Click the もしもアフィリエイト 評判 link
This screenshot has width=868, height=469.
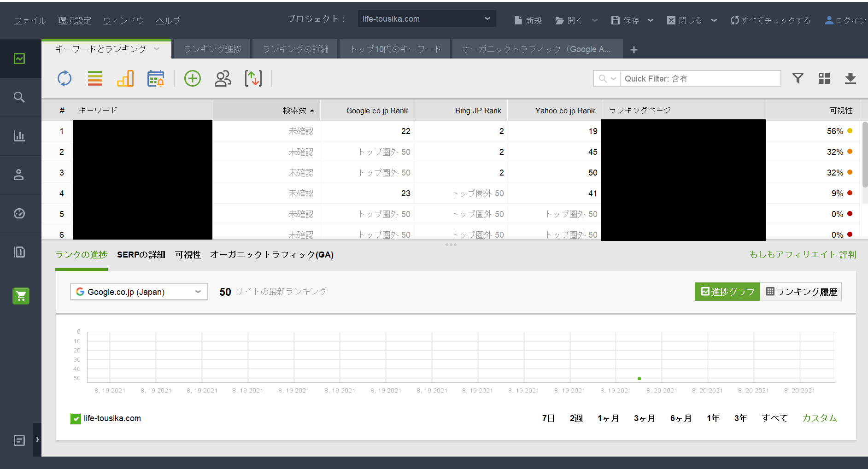coord(802,254)
